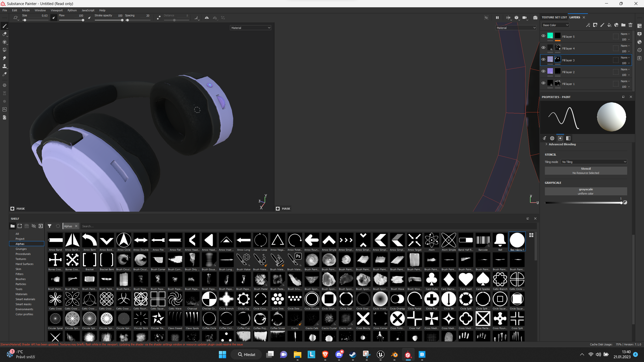Click the add folder icon in Layers panel
This screenshot has width=644, height=362.
(623, 25)
